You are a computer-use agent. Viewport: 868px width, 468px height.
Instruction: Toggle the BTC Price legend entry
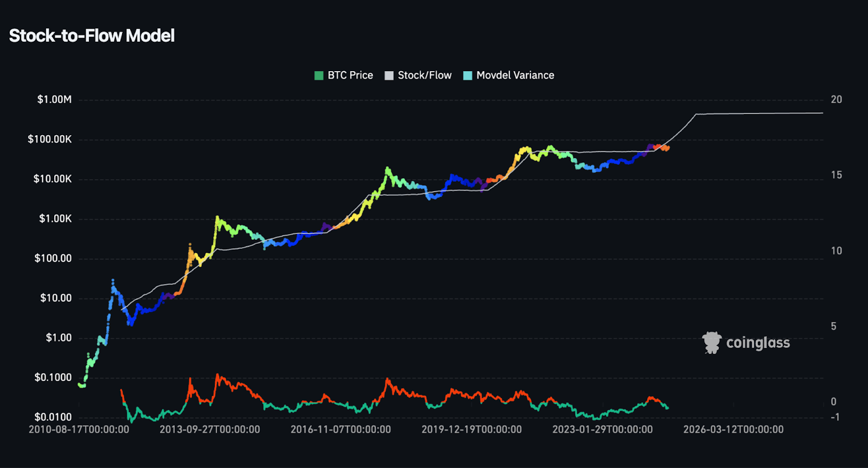(344, 75)
